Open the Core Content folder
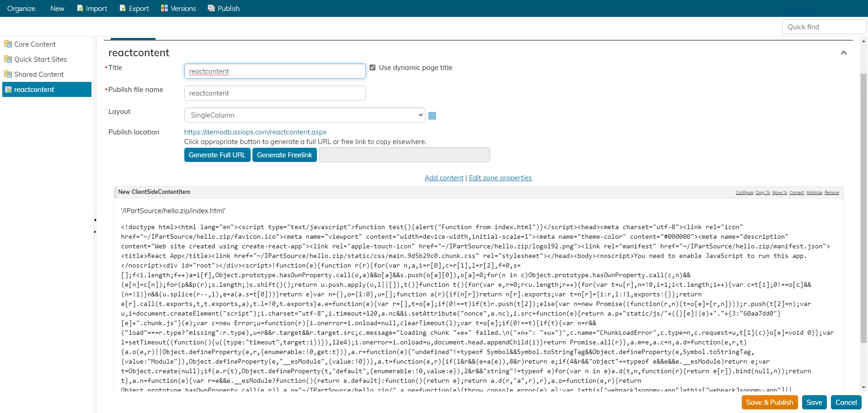Screen dimensions: 868x413 pos(35,44)
